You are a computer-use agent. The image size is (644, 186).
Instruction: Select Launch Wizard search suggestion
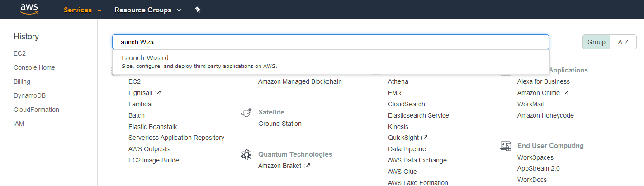click(145, 58)
